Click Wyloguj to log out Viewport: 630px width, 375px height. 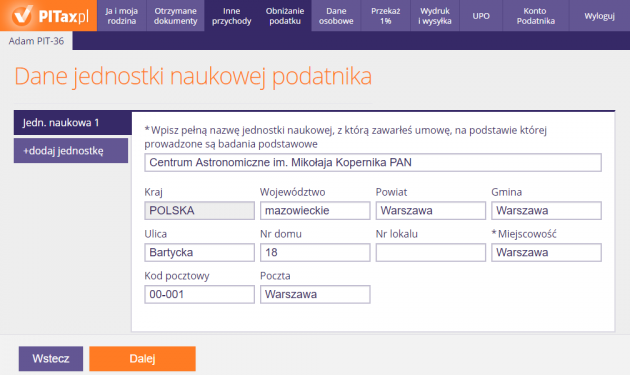pyautogui.click(x=599, y=16)
